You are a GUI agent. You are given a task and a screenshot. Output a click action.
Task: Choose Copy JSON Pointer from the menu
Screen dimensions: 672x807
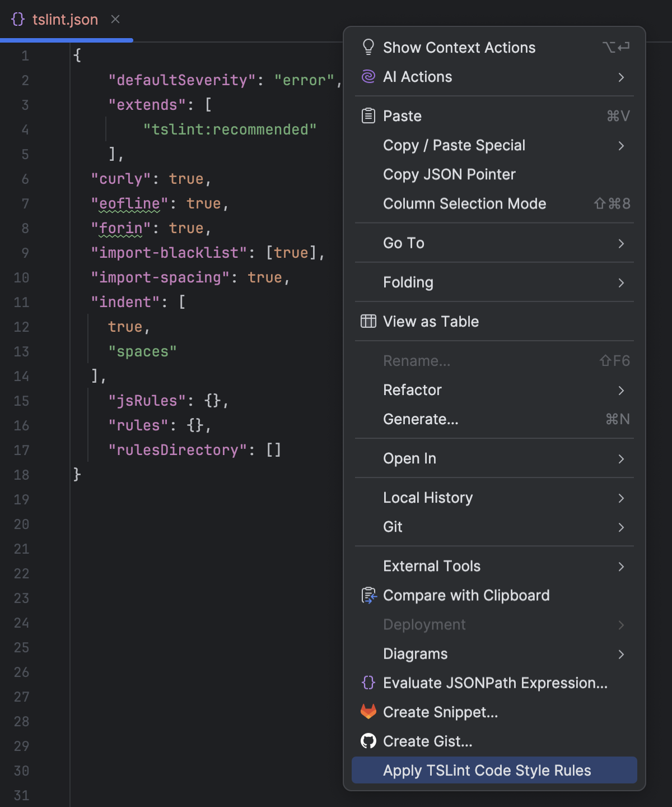[449, 174]
